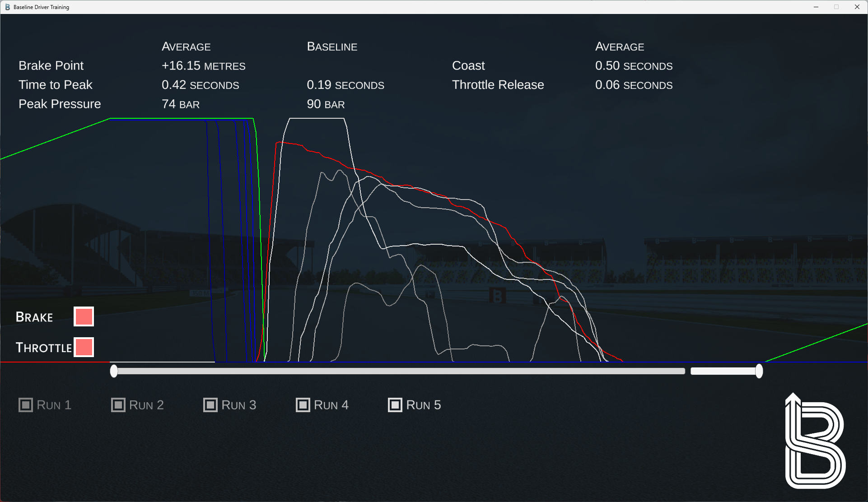
Task: Toggle the Run 5 checkbox
Action: pos(395,405)
